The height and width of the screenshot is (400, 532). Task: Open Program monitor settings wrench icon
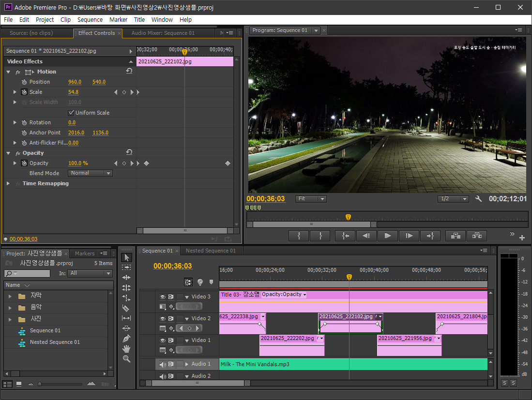click(x=478, y=199)
